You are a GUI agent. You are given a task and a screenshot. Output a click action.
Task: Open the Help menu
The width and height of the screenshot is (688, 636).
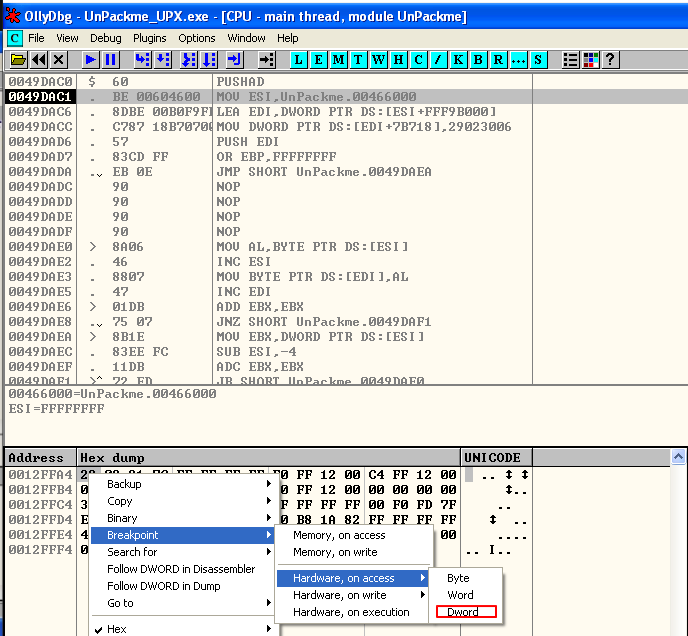click(x=287, y=39)
